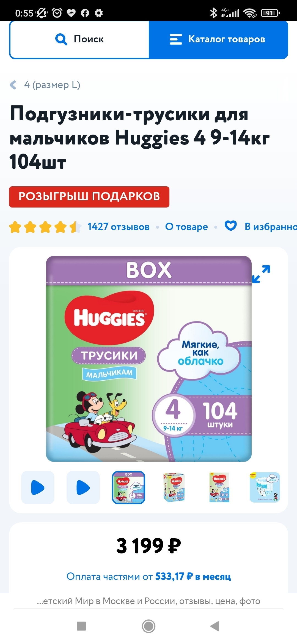Go back via the size L chevron
Screen dimensions: 297x644
13,85
